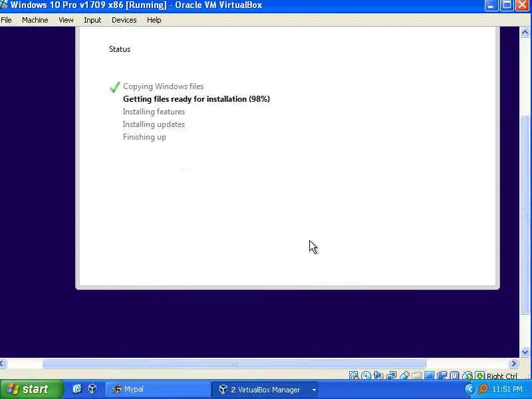
Task: Click the green checkmark beside Copying Windows files
Action: pos(114,87)
